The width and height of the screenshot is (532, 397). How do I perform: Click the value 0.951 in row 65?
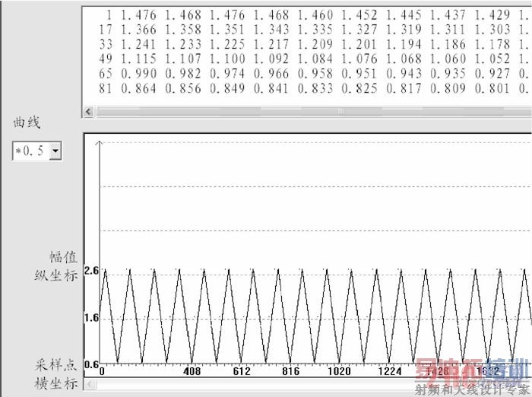(359, 74)
